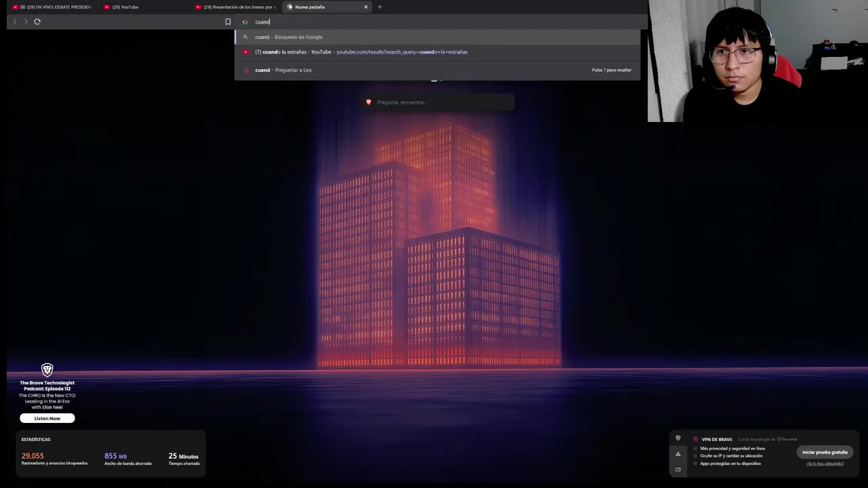Click the magnifier icon on the Google suggestion
This screenshot has width=868, height=488.
click(245, 37)
